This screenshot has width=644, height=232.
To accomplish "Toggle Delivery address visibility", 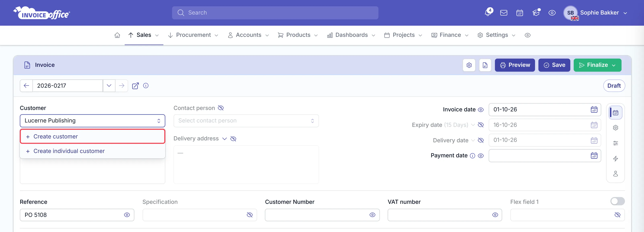I will 233,139.
